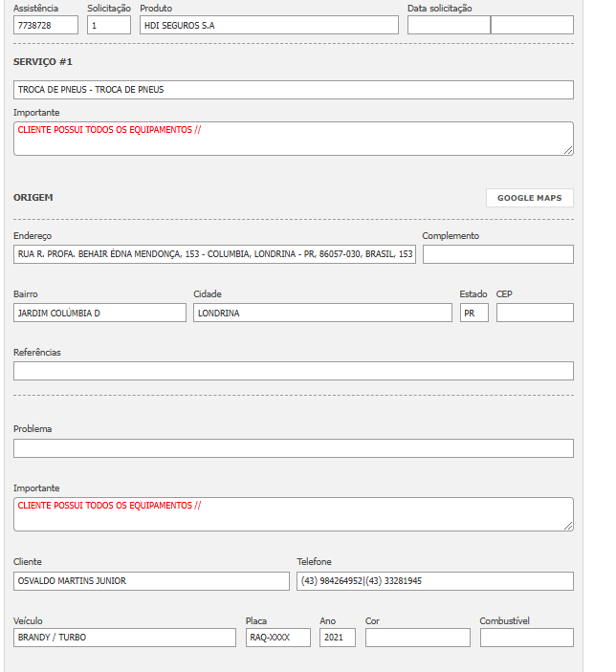
Task: Select the empty Combustível field
Action: pos(526,638)
